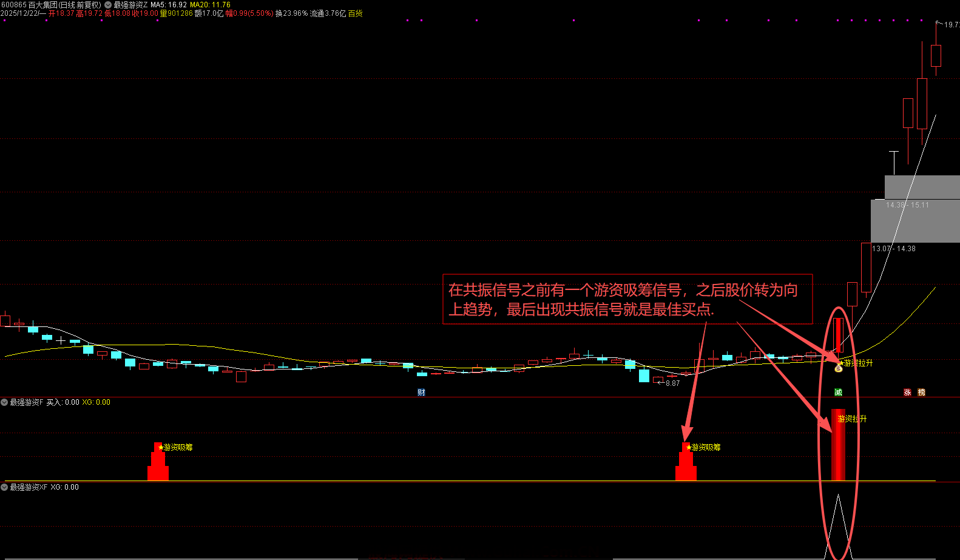Open the 最强游资Z indicator dropdown arrow

108,5
